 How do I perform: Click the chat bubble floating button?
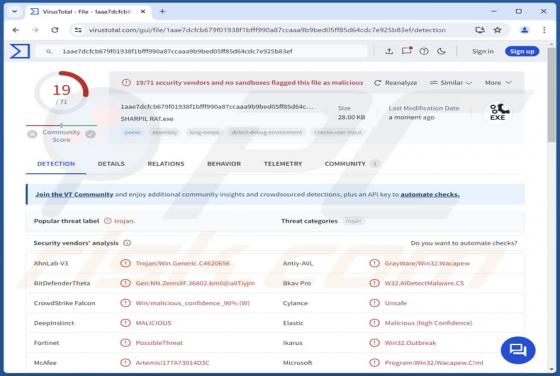pyautogui.click(x=518, y=350)
